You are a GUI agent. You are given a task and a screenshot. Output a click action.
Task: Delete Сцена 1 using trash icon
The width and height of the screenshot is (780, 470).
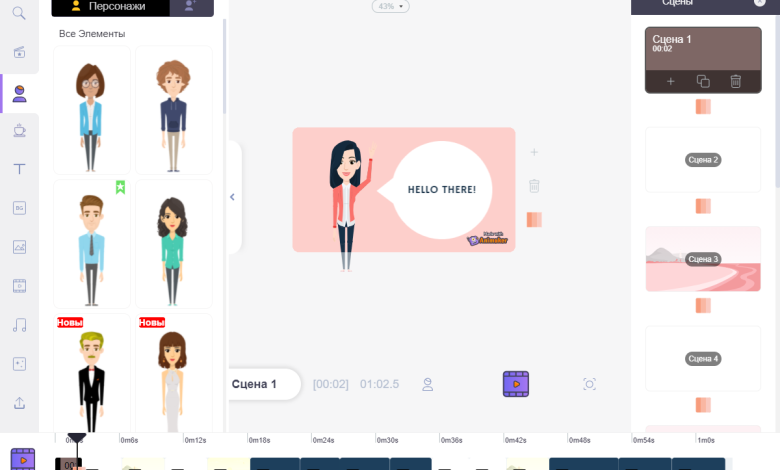pos(735,81)
